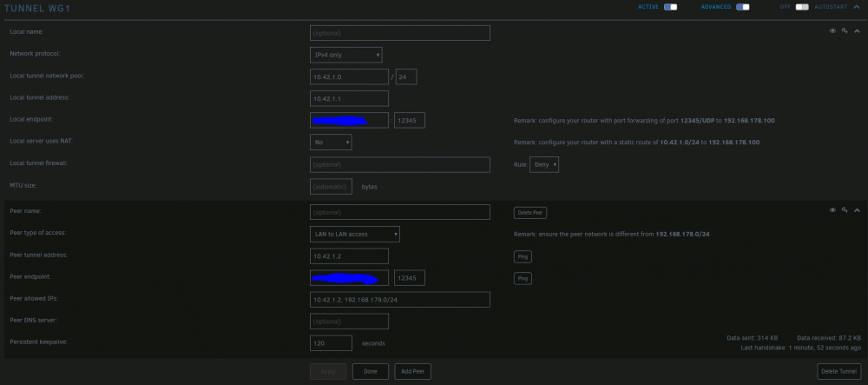Open the Peer type of access dropdown
868x385 pixels.
pos(355,235)
